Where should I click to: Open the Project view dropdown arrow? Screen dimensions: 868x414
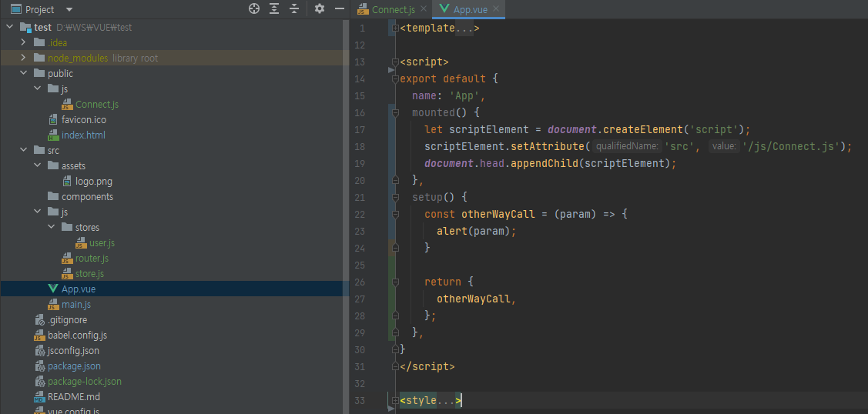[x=69, y=9]
